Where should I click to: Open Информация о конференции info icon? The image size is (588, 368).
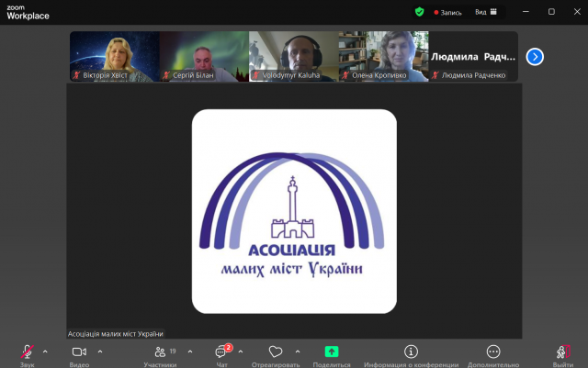coord(411,351)
